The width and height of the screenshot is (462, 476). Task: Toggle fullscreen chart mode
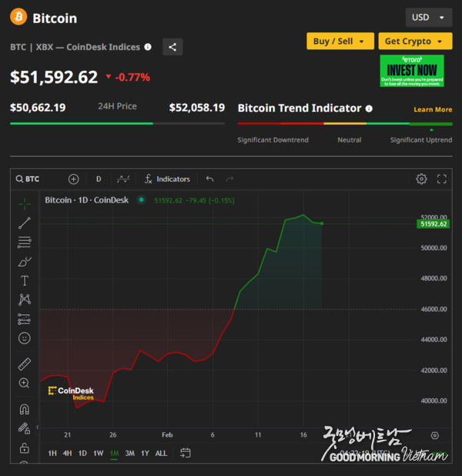(442, 179)
